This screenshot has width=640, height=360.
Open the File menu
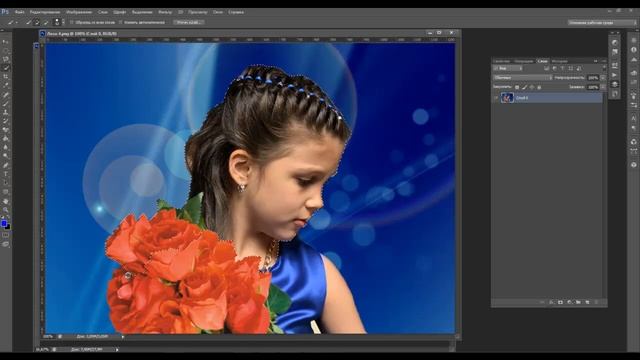click(19, 12)
